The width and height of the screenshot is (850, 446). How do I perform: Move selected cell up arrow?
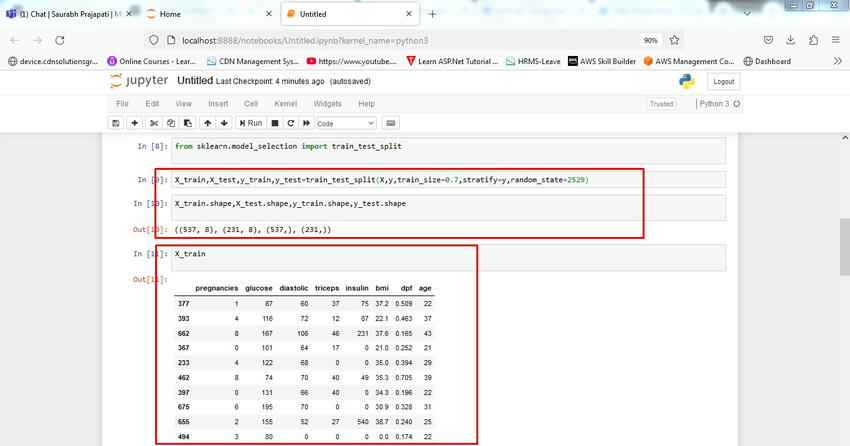(208, 123)
